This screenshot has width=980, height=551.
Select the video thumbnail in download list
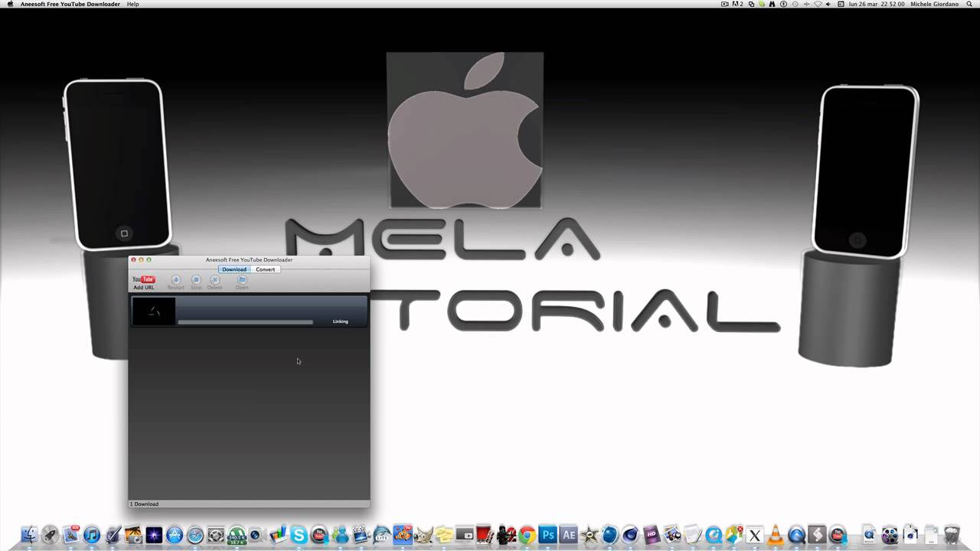154,311
